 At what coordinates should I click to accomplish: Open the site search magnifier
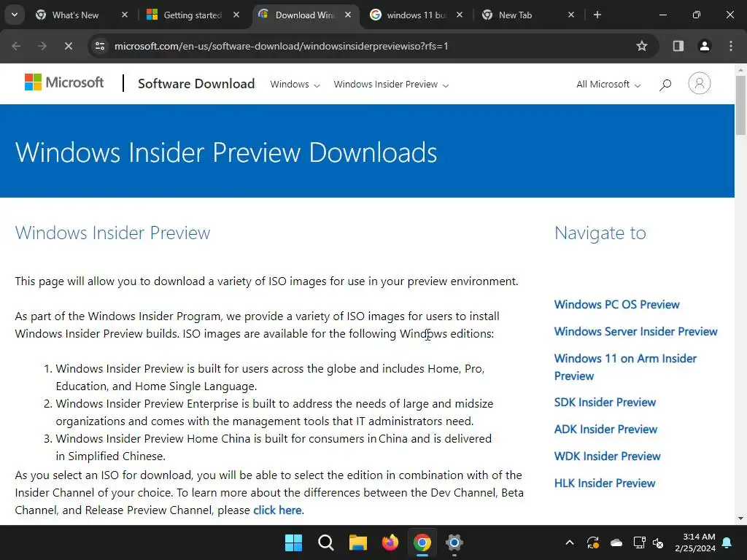click(x=665, y=85)
